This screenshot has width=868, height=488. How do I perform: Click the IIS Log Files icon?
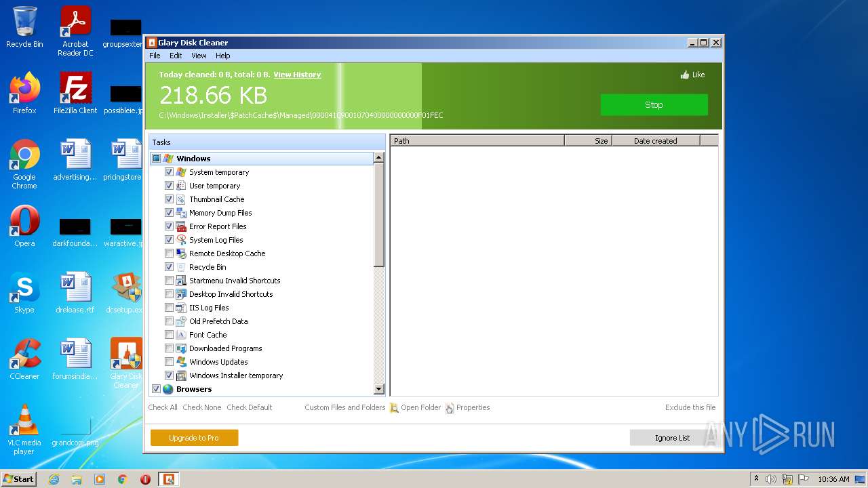tap(181, 308)
